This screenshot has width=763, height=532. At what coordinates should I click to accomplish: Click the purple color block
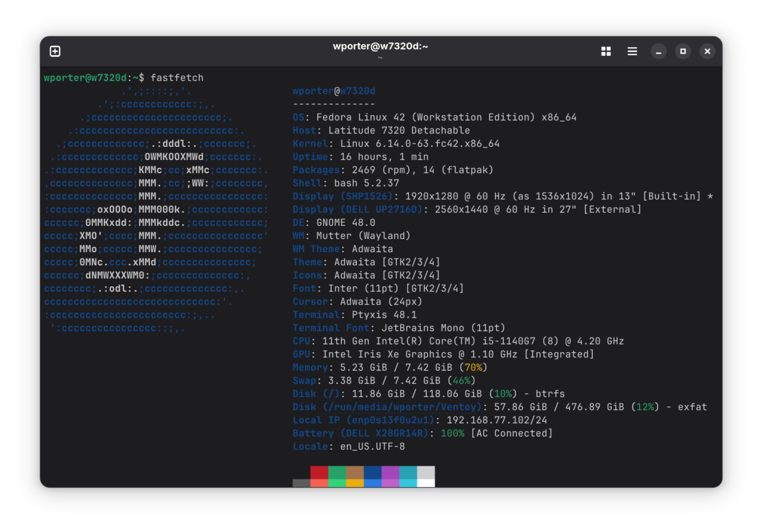(x=390, y=472)
